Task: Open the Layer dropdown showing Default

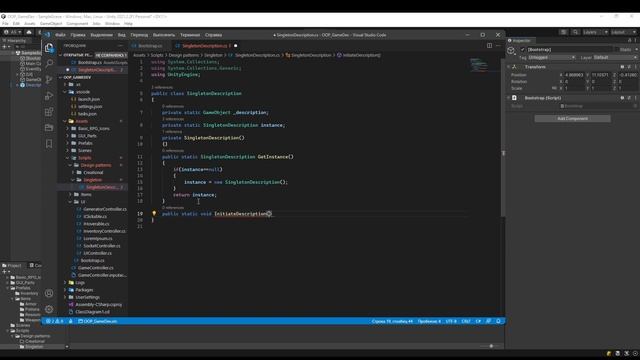Action: (x=615, y=58)
